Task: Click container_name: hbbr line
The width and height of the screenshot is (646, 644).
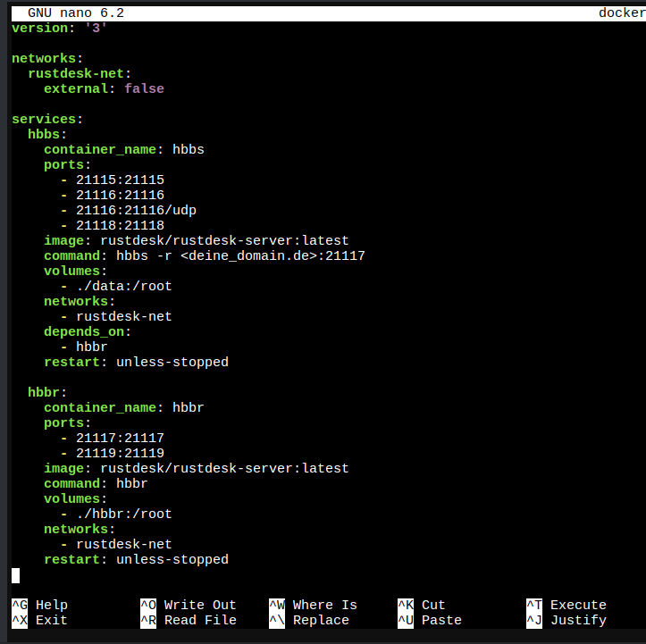Action: [x=124, y=407]
